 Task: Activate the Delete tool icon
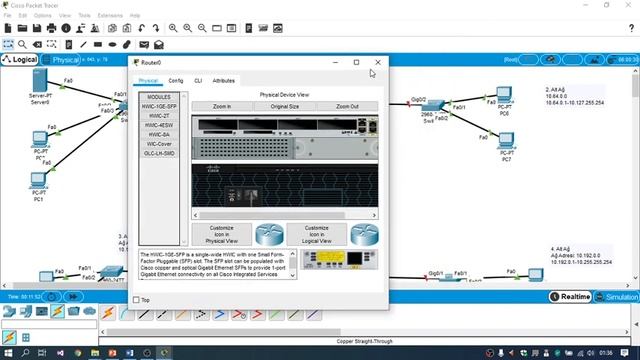[x=37, y=44]
